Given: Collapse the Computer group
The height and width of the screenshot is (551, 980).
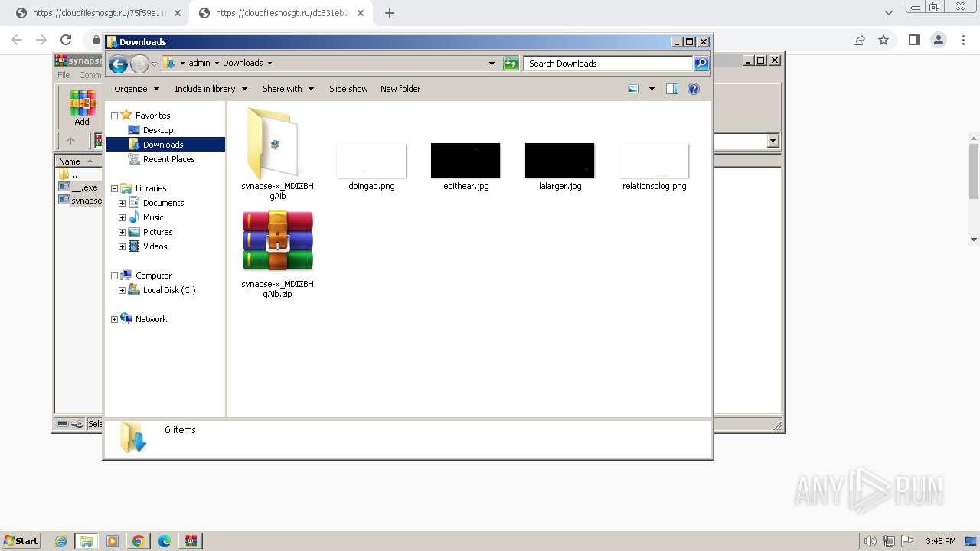Looking at the screenshot, I should [x=115, y=275].
